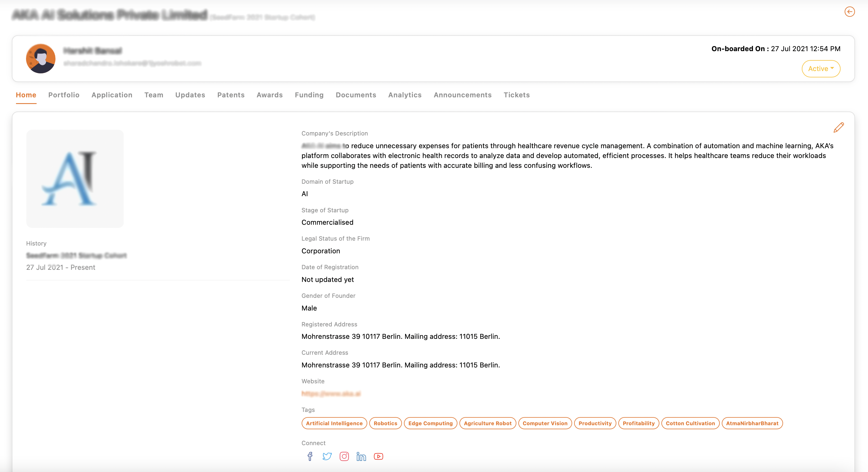
Task: Open the Analytics tab
Action: pyautogui.click(x=405, y=95)
